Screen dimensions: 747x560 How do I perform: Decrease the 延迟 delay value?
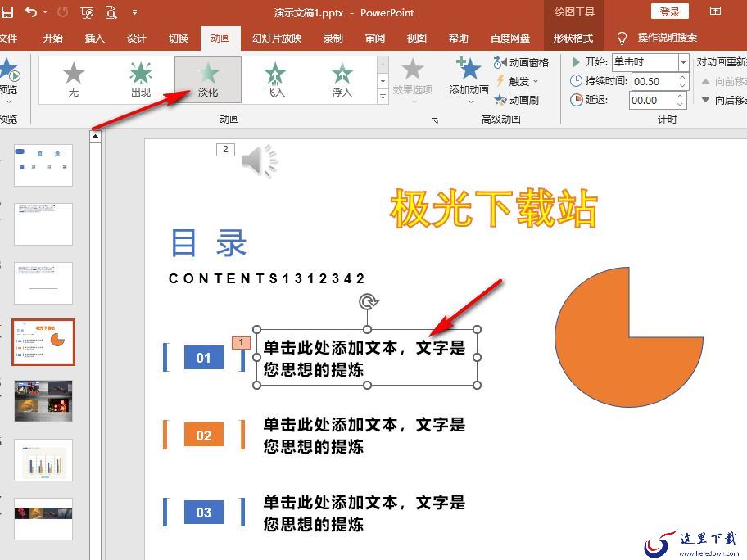click(680, 105)
